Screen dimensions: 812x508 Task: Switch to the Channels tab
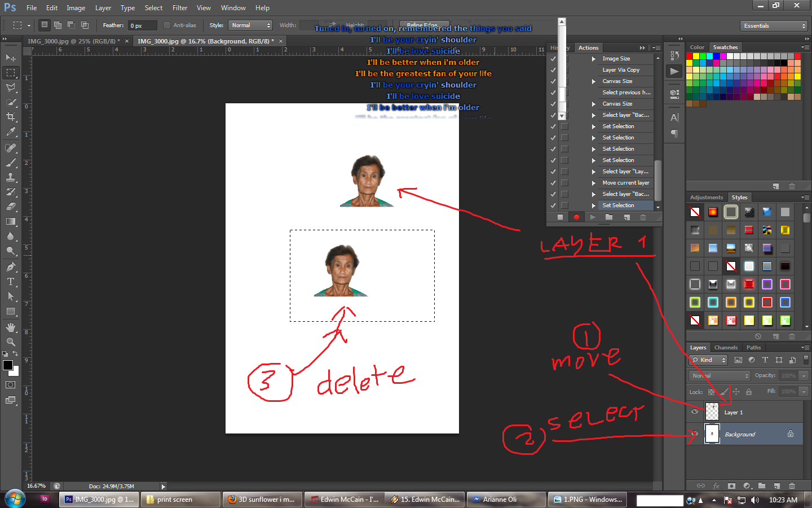pos(726,348)
